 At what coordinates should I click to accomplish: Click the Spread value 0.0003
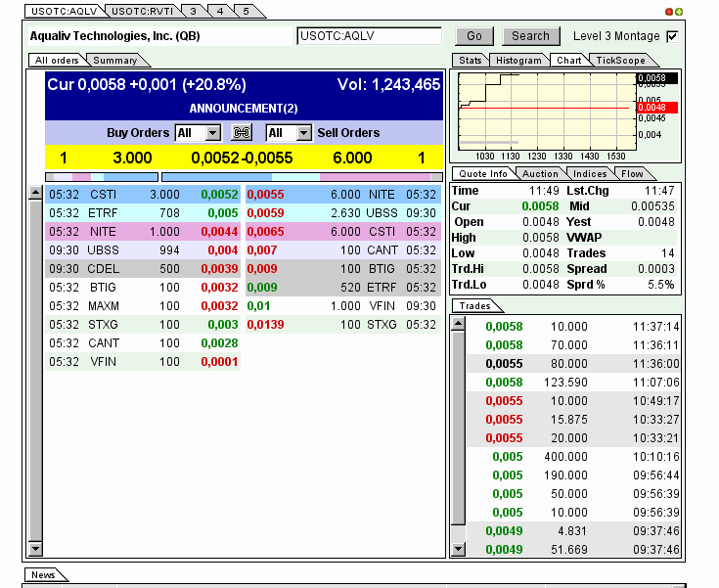click(656, 269)
